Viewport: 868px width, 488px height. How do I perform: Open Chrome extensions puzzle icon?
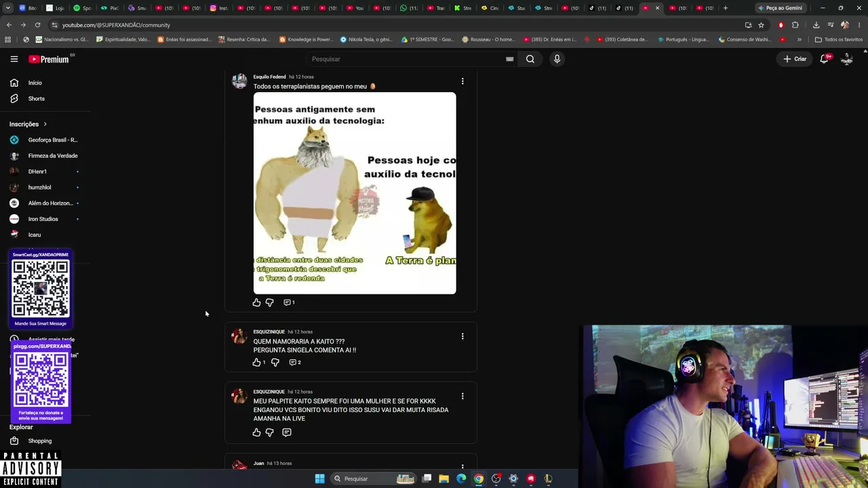(795, 25)
